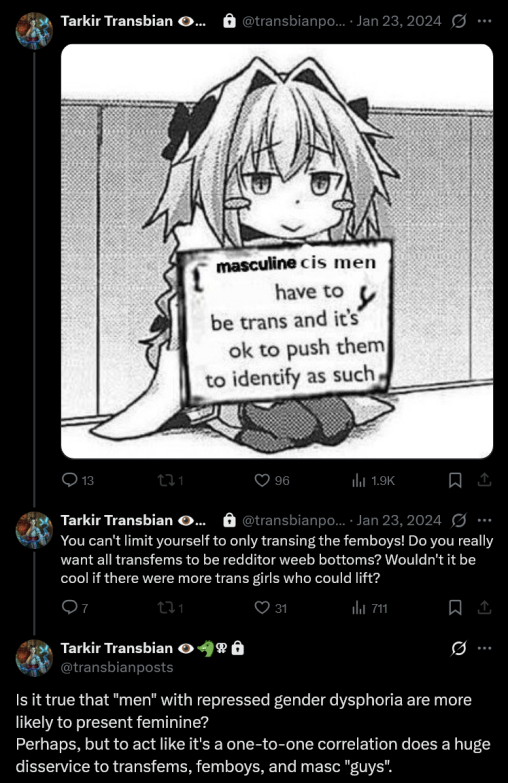
Task: Bookmark the first image tweet
Action: [x=455, y=480]
